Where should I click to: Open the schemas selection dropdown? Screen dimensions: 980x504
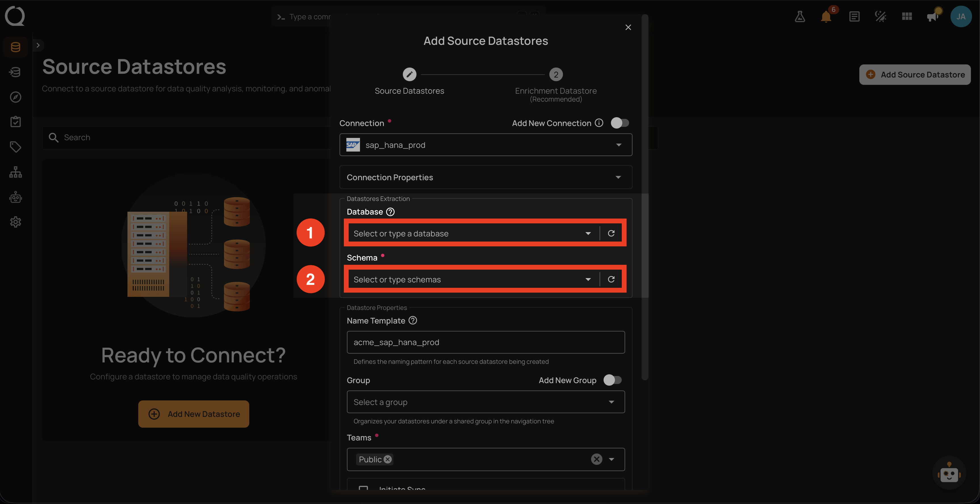click(x=588, y=279)
